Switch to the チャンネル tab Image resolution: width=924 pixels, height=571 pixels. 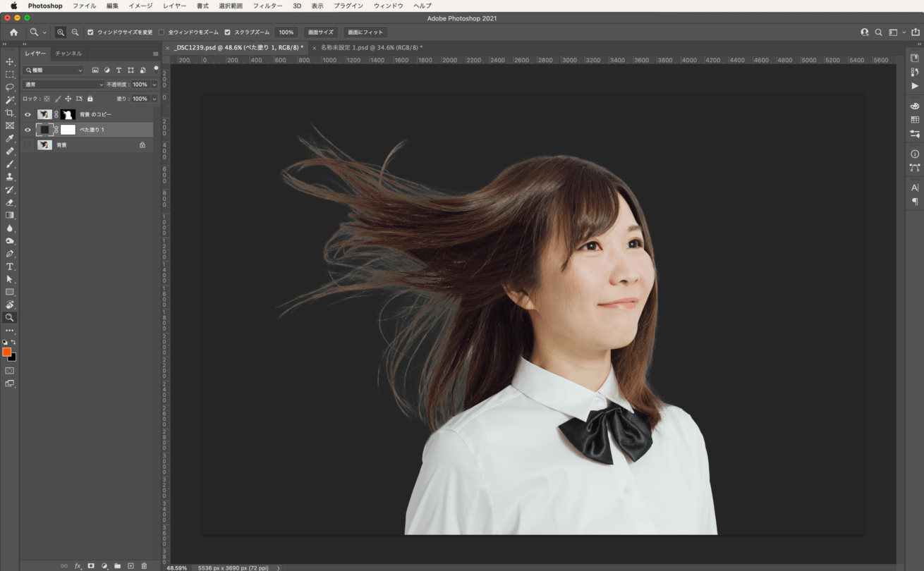pos(68,54)
